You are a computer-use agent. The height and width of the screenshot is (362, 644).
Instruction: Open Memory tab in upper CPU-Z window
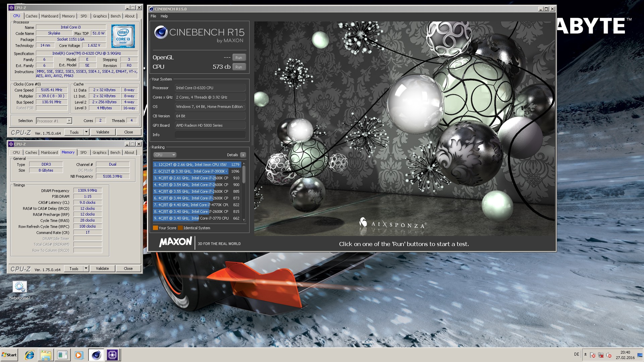[x=68, y=16]
